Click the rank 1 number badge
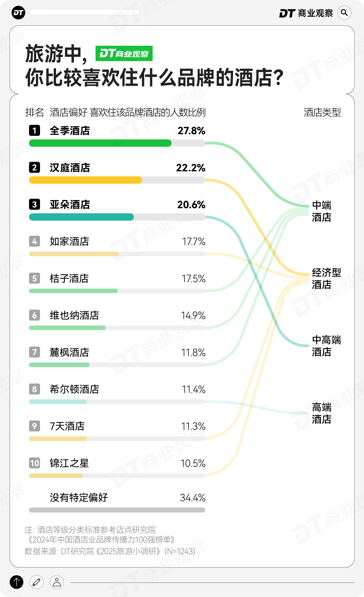The image size is (364, 597). pyautogui.click(x=34, y=131)
